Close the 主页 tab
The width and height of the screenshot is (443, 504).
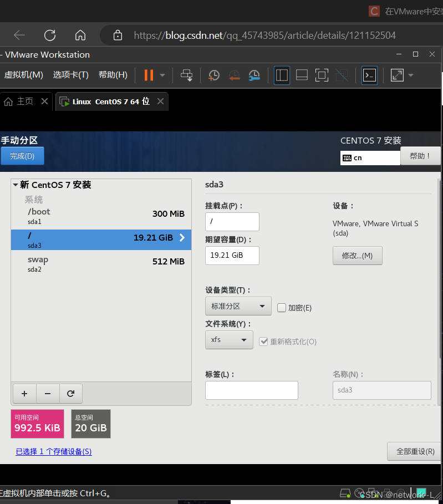pyautogui.click(x=45, y=101)
